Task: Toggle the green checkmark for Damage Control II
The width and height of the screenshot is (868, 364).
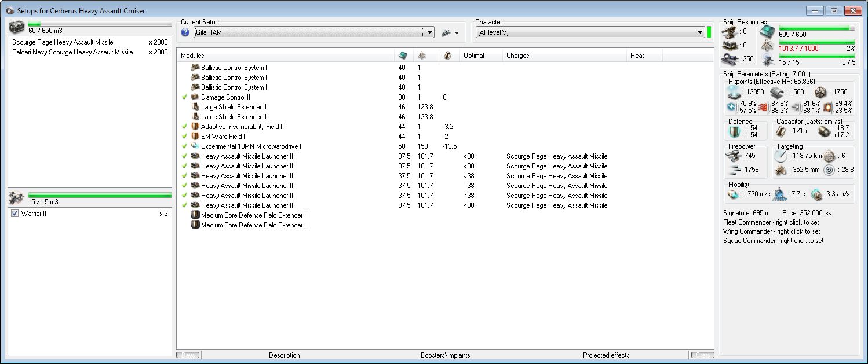Action: click(185, 97)
